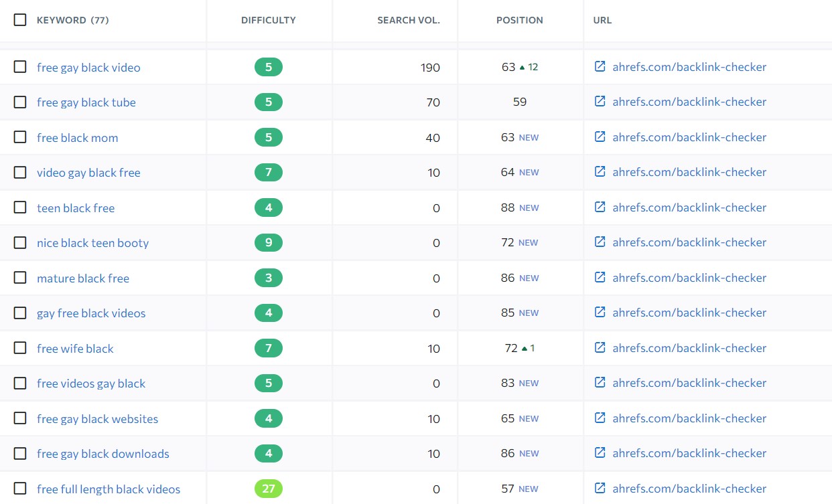Check the box for 'teen black free'

[20, 207]
